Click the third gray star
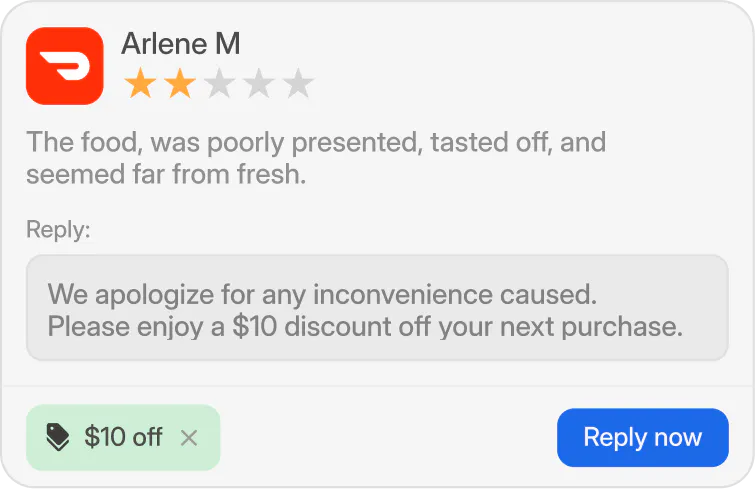This screenshot has width=755, height=489. point(219,85)
